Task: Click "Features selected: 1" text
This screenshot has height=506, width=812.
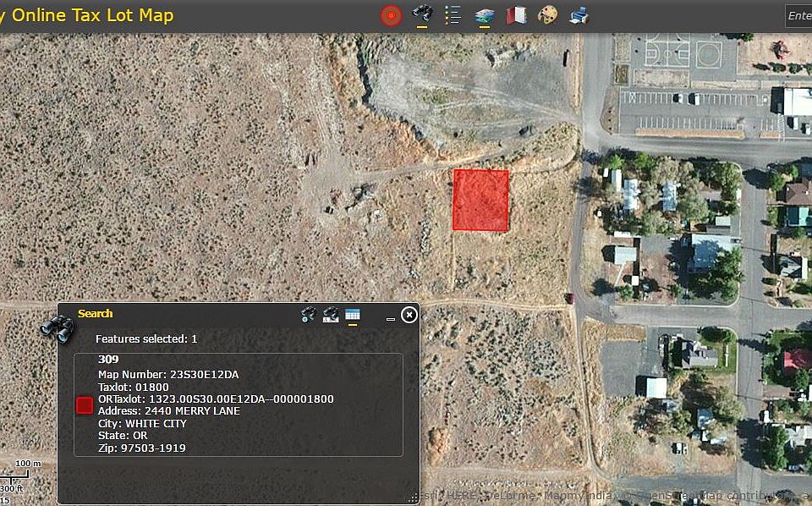Action: coord(146,338)
